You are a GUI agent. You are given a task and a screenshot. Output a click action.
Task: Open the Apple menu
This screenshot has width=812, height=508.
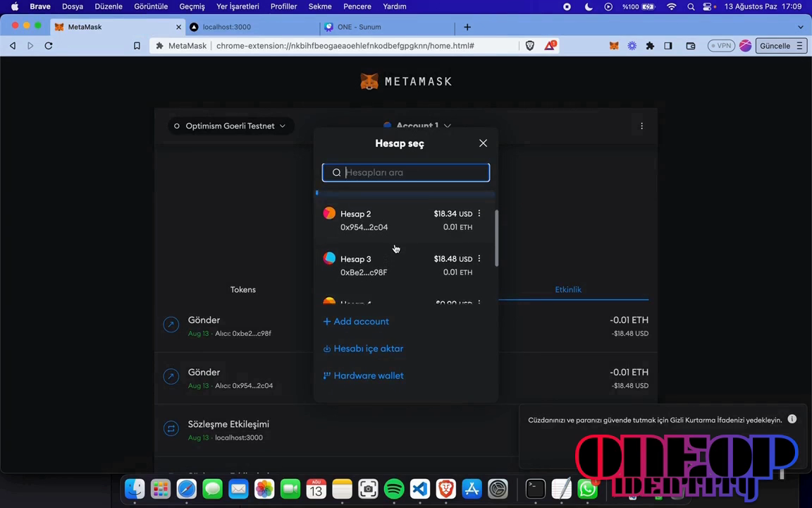click(x=15, y=7)
